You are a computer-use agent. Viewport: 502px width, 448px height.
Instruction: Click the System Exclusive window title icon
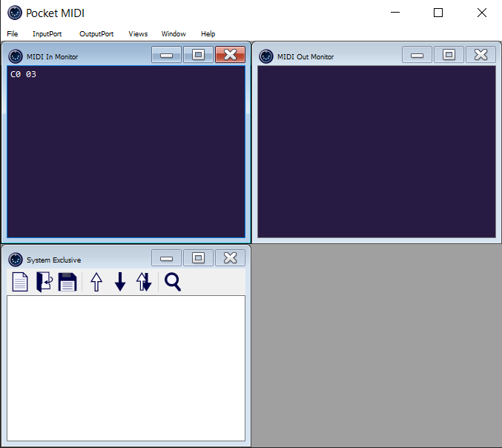pyautogui.click(x=15, y=260)
